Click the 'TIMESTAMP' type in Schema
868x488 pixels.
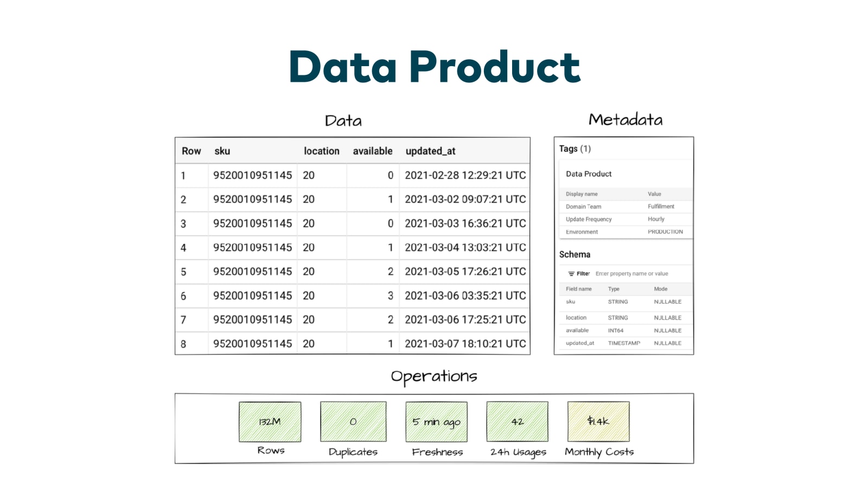click(x=624, y=343)
